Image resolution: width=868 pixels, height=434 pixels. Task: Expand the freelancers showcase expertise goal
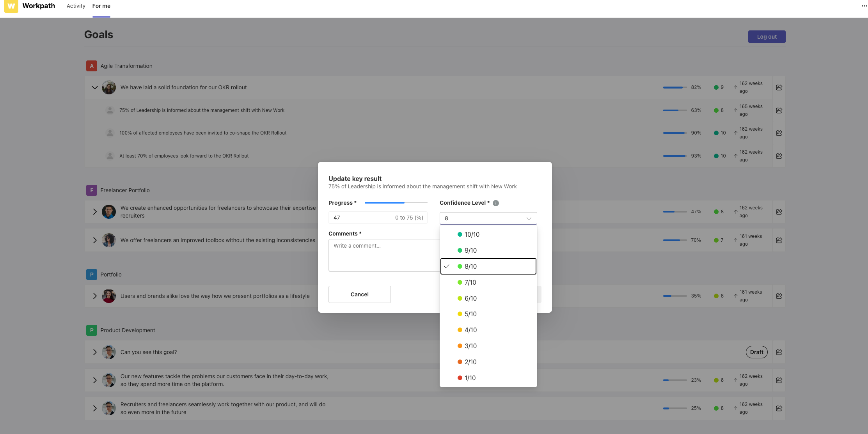pos(95,212)
